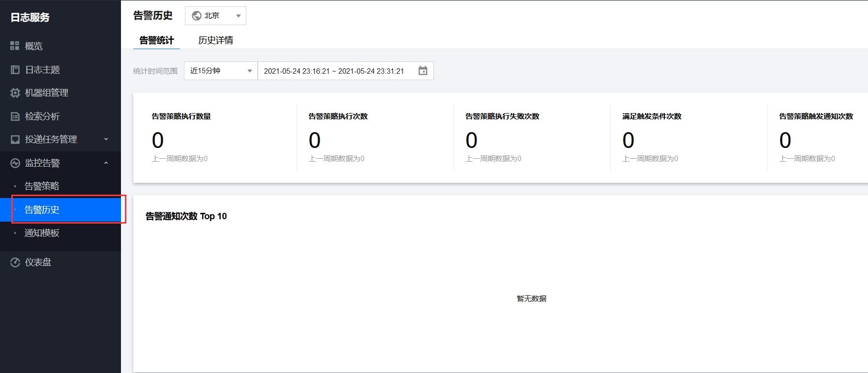Click the 统计时间范围 label

pyautogui.click(x=155, y=71)
